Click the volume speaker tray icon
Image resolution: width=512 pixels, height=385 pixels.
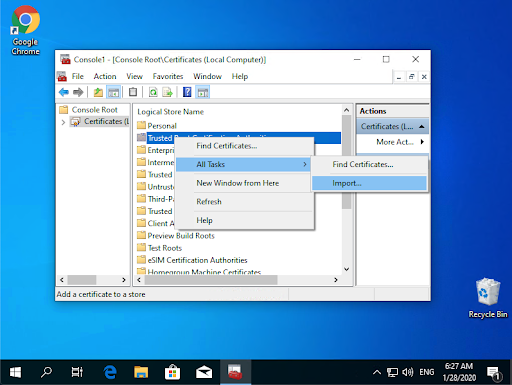[x=407, y=372]
